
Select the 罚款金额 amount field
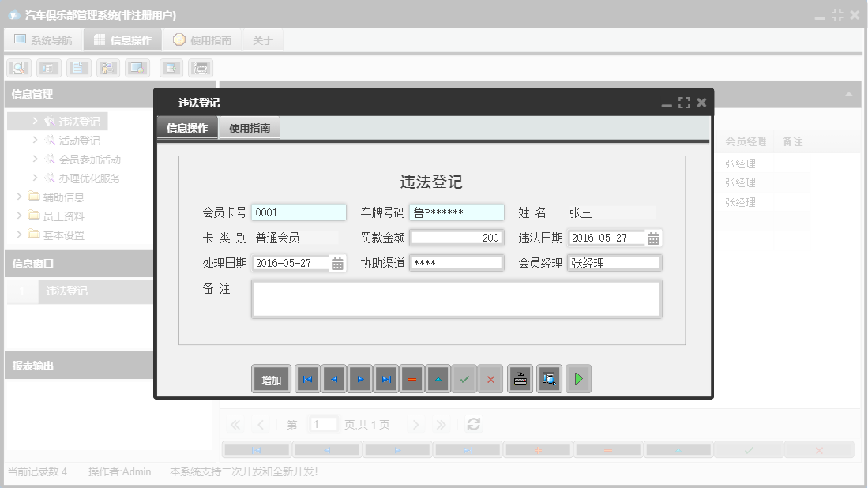pos(456,237)
